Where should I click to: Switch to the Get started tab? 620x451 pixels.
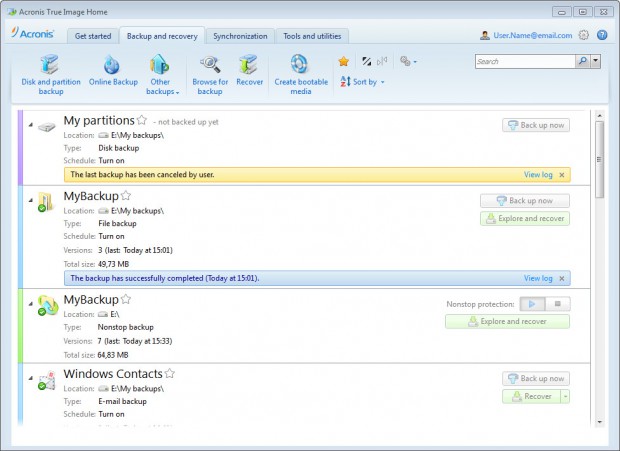[93, 36]
